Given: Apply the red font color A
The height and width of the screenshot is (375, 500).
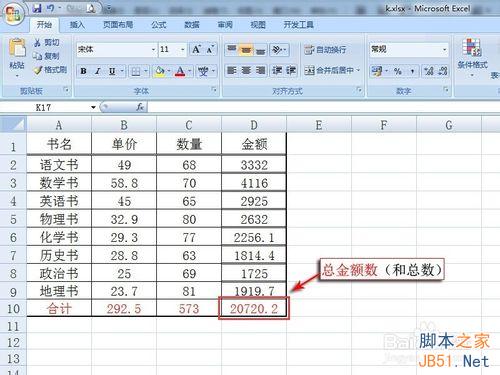Looking at the screenshot, I should tap(180, 71).
